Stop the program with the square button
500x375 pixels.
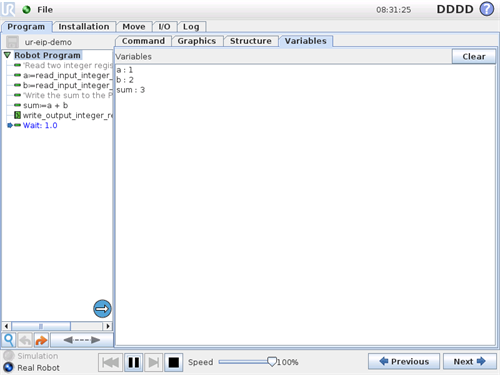pyautogui.click(x=173, y=362)
